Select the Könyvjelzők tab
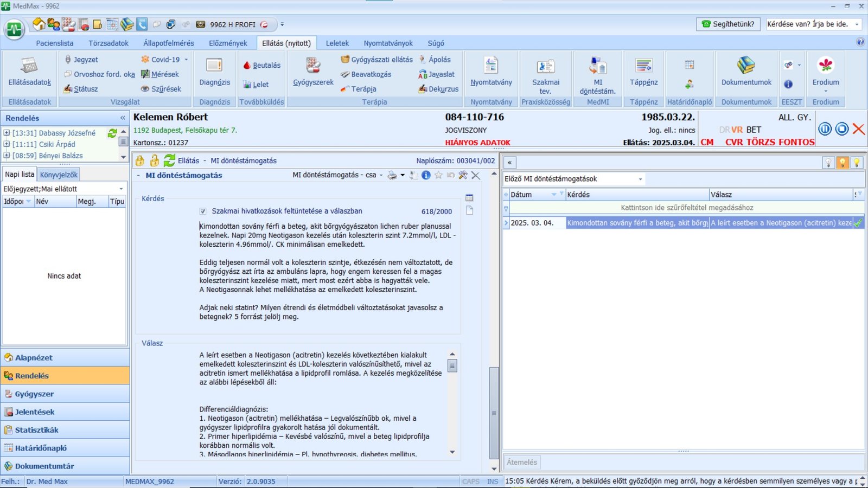The width and height of the screenshot is (868, 488). (59, 175)
